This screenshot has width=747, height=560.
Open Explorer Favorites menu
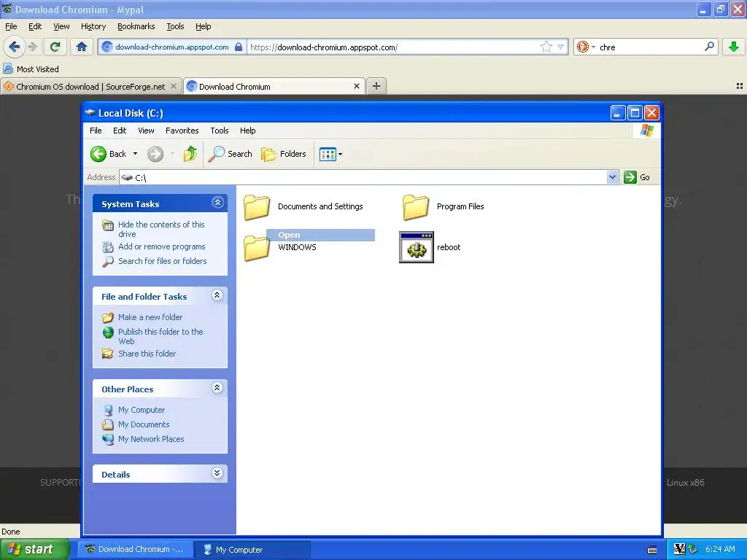click(x=182, y=131)
